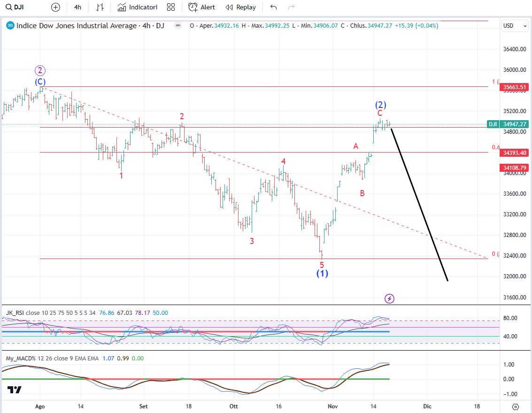The height and width of the screenshot is (413, 532).
Task: Open the USD currency dropdown
Action: point(515,26)
